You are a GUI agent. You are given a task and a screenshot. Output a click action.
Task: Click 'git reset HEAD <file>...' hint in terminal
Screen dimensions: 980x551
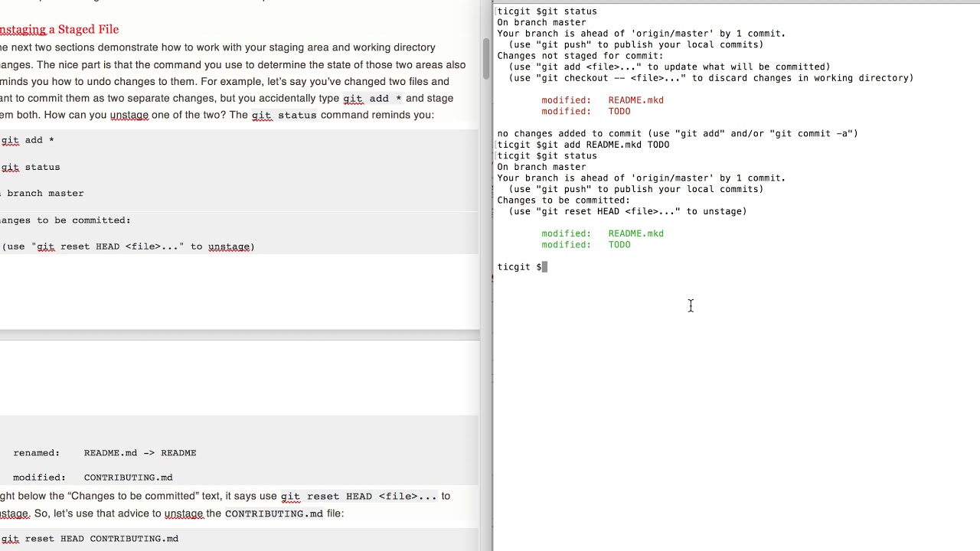628,211
